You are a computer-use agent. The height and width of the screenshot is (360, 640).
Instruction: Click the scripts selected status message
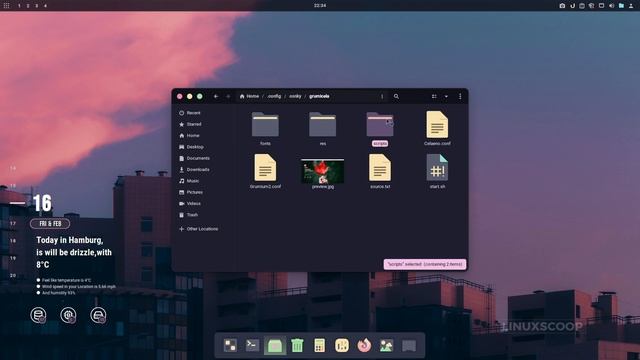425,264
